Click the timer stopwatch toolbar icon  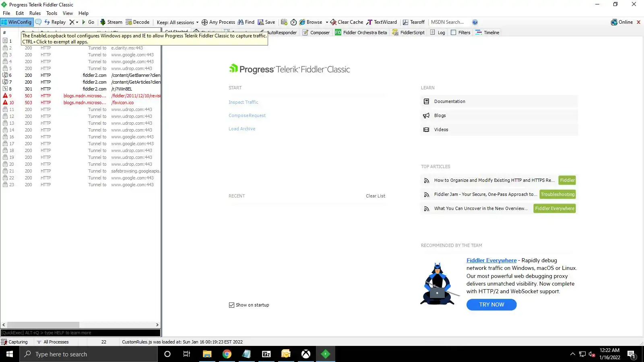293,22
